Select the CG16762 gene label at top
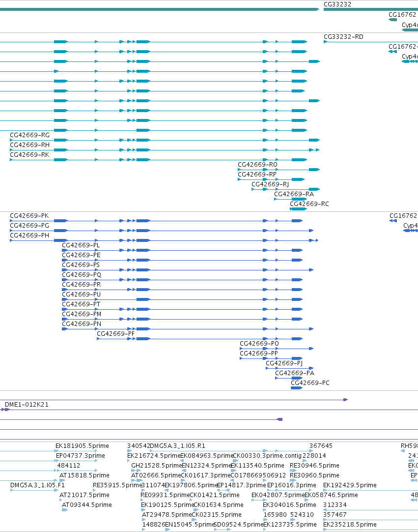 pos(402,15)
